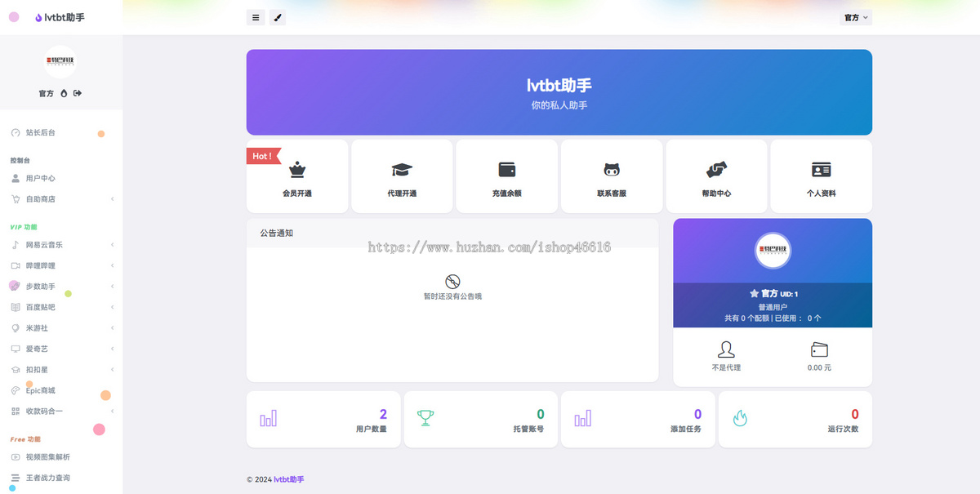Screen dimensions: 980x494
Task: Click the 公告通知 panel heading
Action: coord(277,233)
